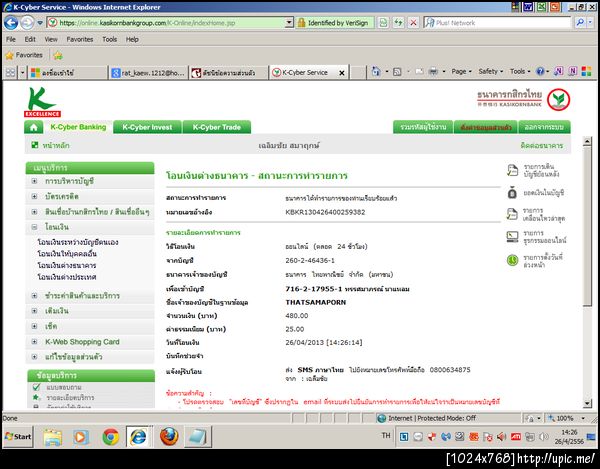Expand the บัตรเครดิต menu section
Screen dimensions: 600x469
click(x=34, y=196)
